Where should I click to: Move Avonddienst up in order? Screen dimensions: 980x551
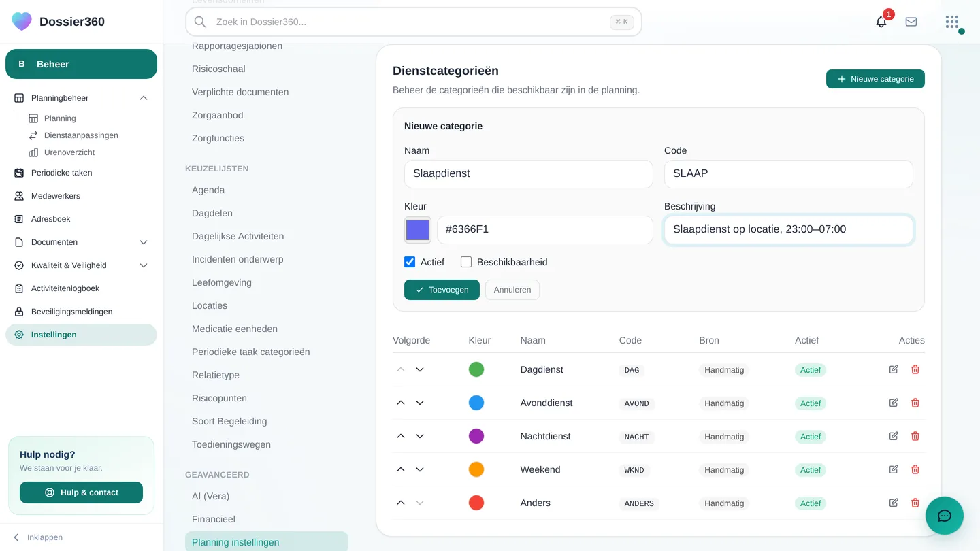(x=401, y=403)
